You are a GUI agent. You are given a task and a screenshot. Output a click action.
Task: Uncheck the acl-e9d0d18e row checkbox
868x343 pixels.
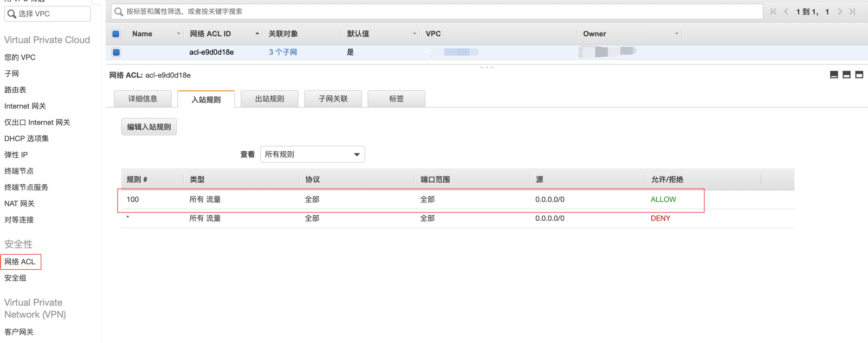(x=116, y=53)
